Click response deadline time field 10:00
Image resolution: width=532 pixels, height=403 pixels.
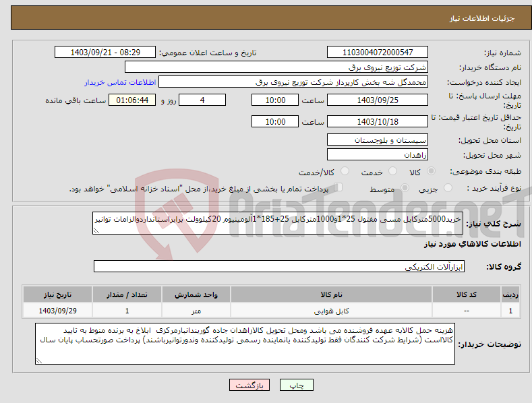275,100
